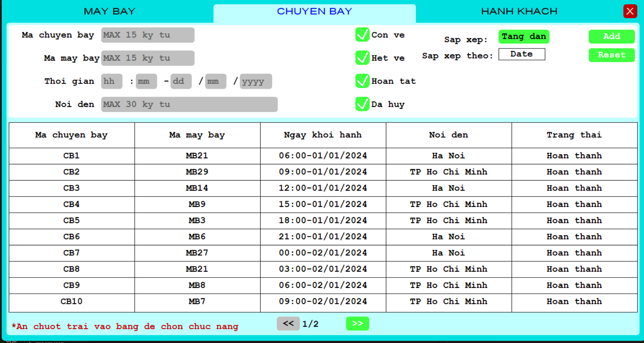The height and width of the screenshot is (343, 644).
Task: Focus the Noi den input field
Action: click(189, 104)
